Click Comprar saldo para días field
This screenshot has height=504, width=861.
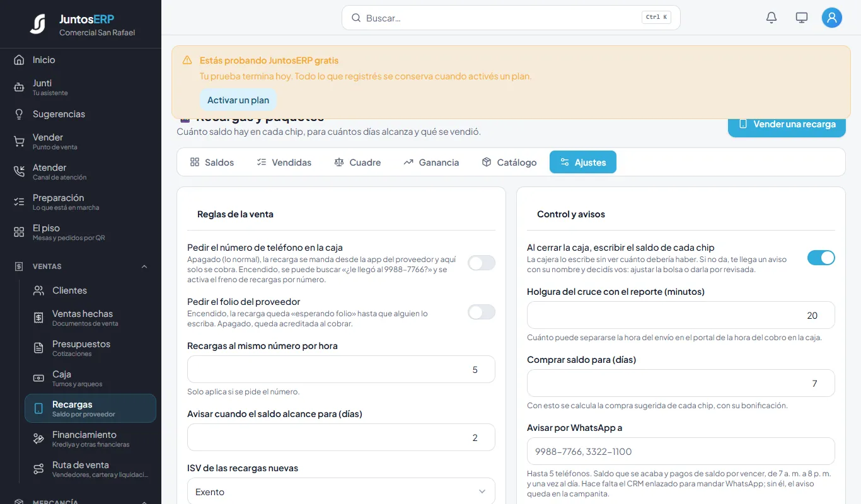click(x=681, y=383)
